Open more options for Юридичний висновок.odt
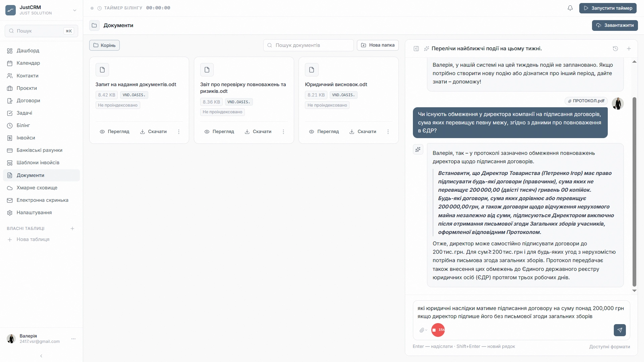 [x=388, y=132]
